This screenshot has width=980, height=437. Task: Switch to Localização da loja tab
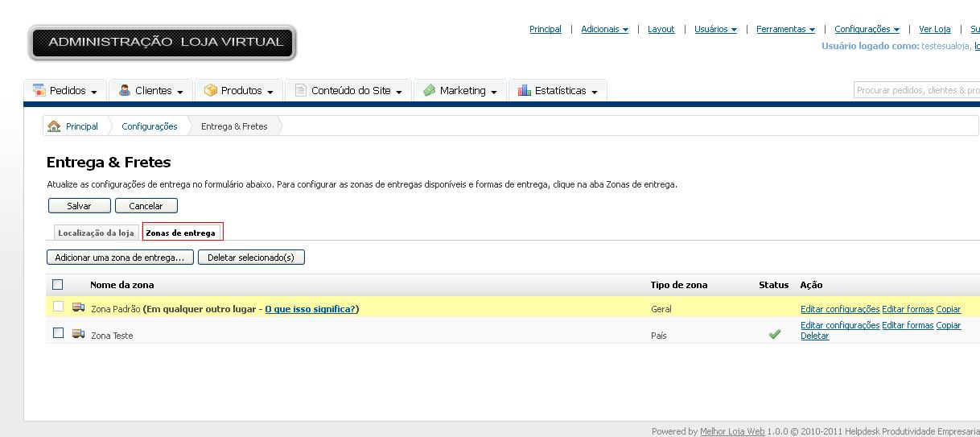coord(96,233)
